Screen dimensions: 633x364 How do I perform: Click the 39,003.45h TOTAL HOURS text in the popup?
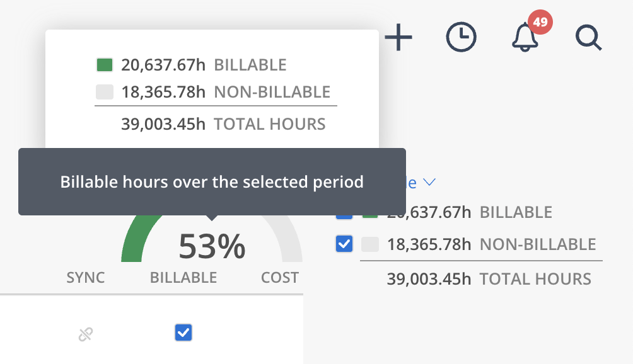coord(223,123)
